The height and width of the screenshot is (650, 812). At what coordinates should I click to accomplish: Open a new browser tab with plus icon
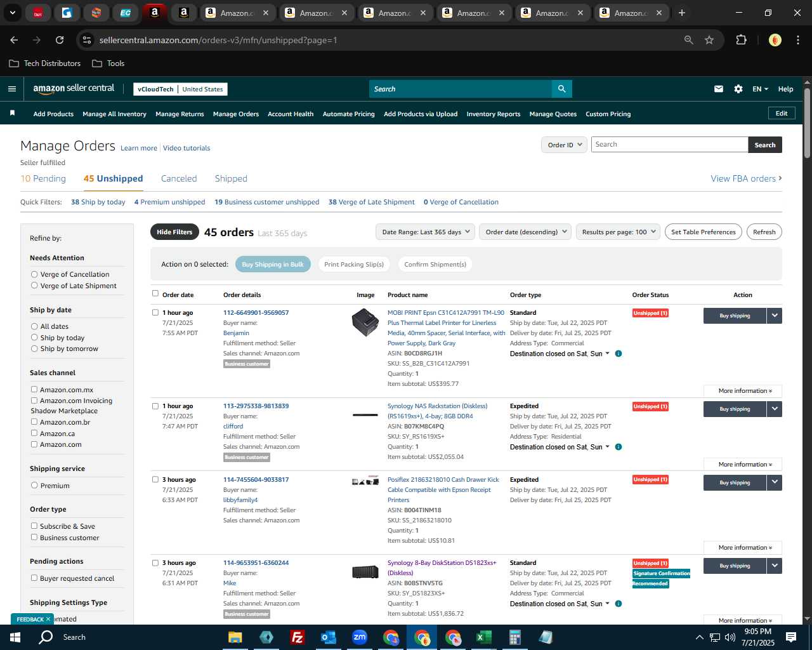pyautogui.click(x=682, y=13)
